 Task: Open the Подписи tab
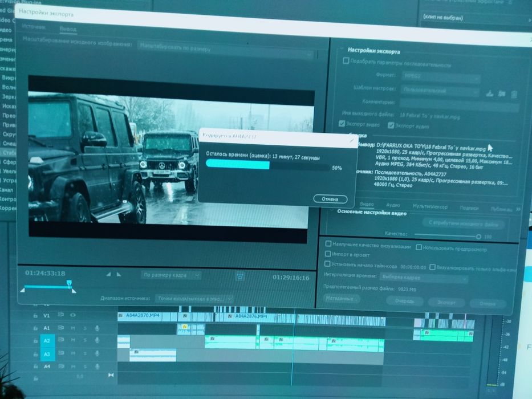click(469, 207)
